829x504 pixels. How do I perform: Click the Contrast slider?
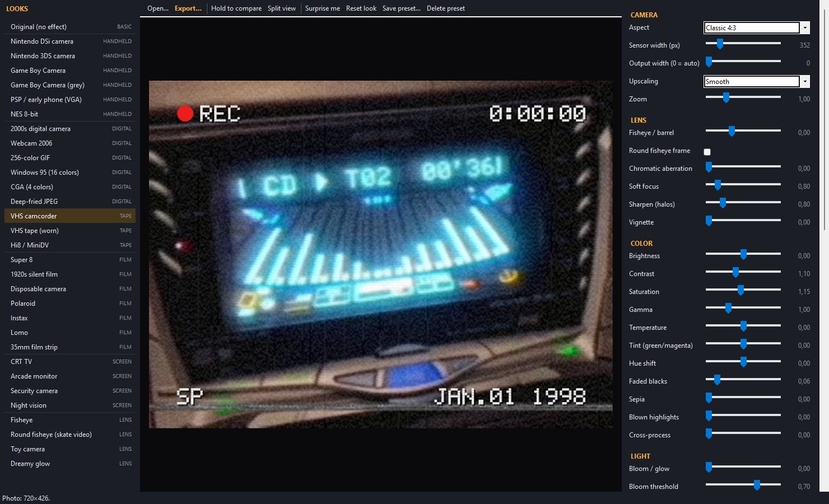(x=743, y=272)
